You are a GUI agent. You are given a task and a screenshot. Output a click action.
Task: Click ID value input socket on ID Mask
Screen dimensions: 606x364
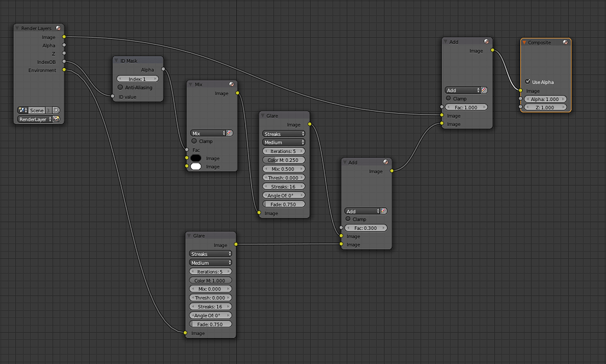pyautogui.click(x=113, y=96)
